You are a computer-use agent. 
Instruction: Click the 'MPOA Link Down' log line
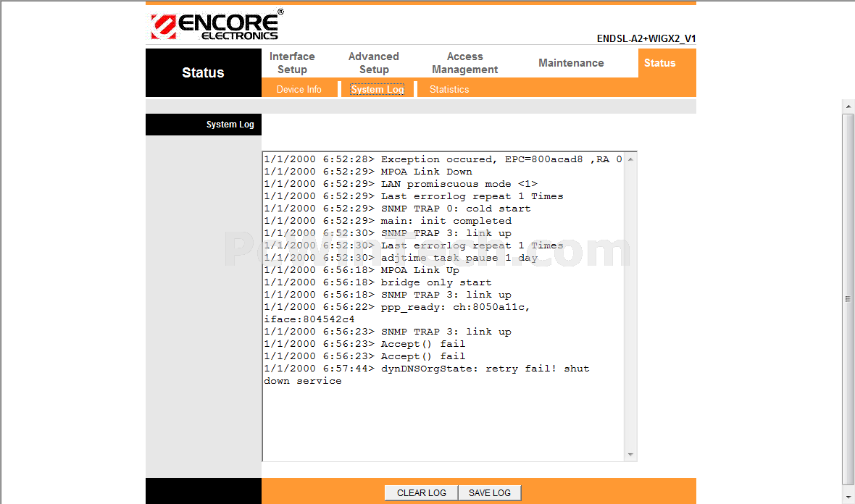click(368, 172)
